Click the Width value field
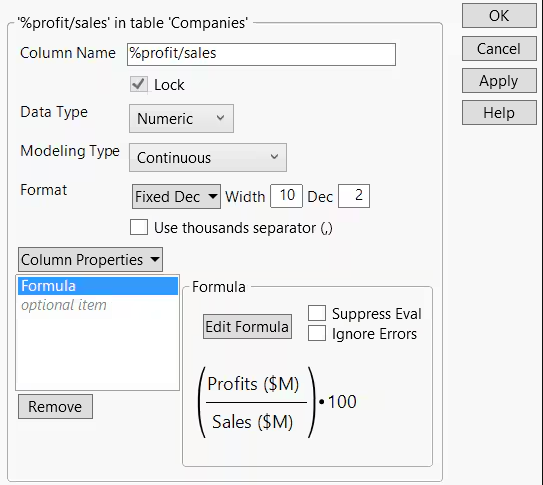543x485 pixels. click(x=286, y=196)
